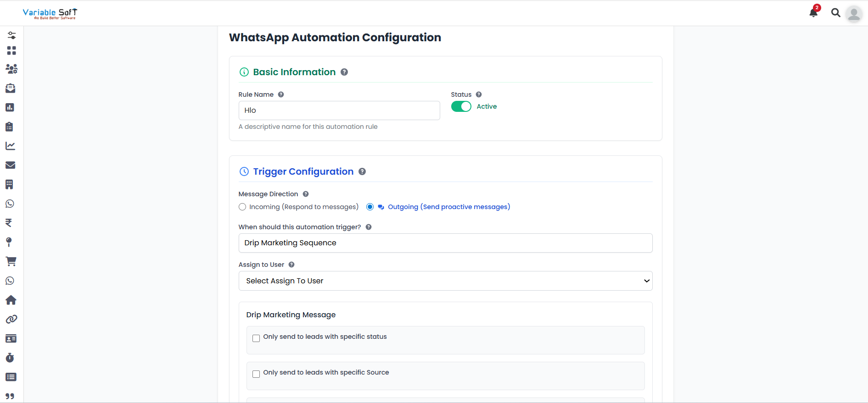Open the line chart sidebar icon
Viewport: 868px width, 403px height.
point(10,146)
